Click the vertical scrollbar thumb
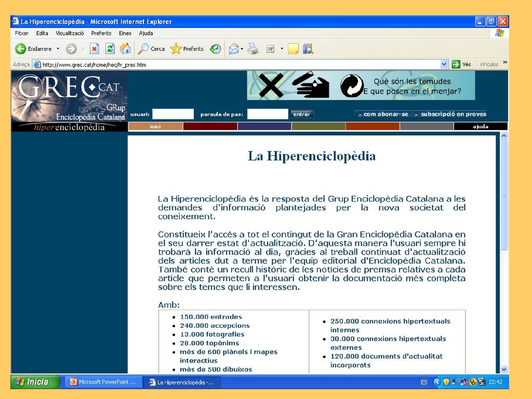This screenshot has height=399, width=532. (x=504, y=195)
